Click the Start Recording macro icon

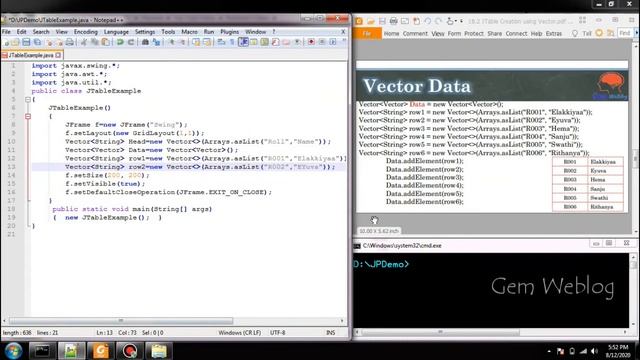[311, 42]
